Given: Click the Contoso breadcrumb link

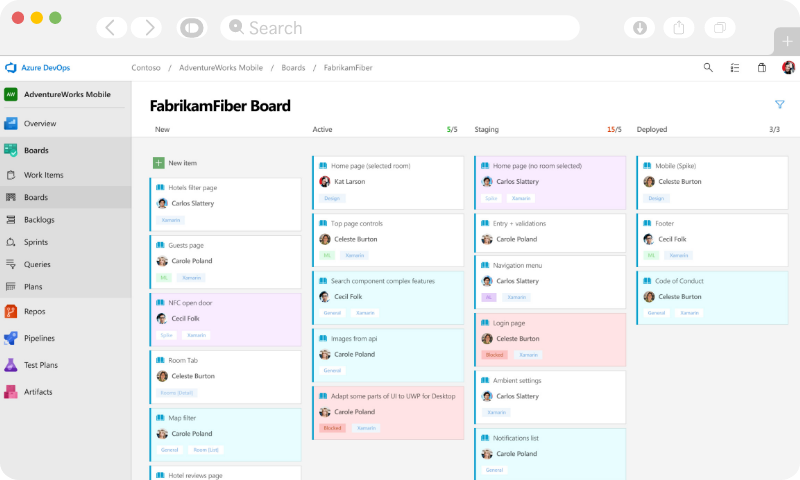Looking at the screenshot, I should point(146,68).
